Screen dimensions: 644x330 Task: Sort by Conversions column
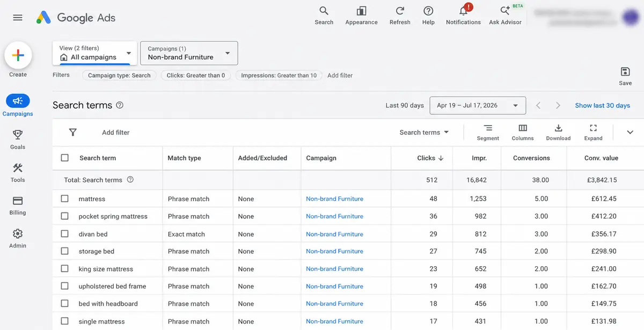click(x=531, y=158)
